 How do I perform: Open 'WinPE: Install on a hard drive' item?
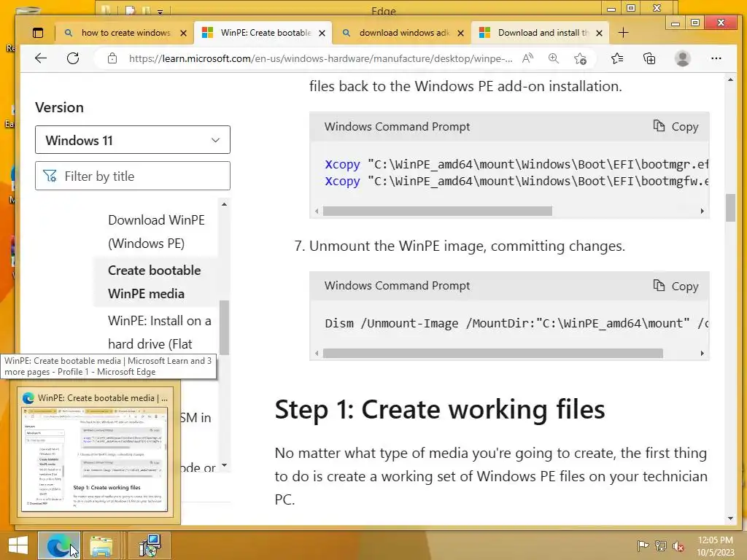[159, 332]
